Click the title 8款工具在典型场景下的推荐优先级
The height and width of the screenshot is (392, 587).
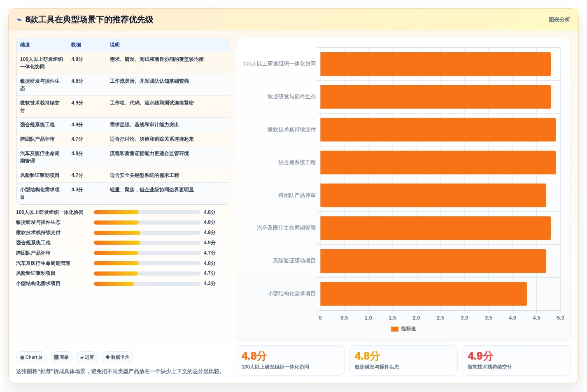pos(89,20)
